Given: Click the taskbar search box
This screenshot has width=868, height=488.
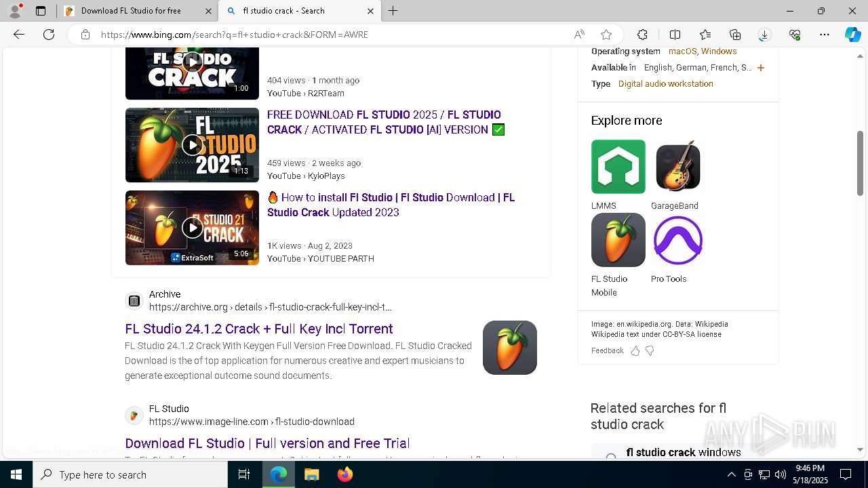Looking at the screenshot, I should (x=130, y=474).
